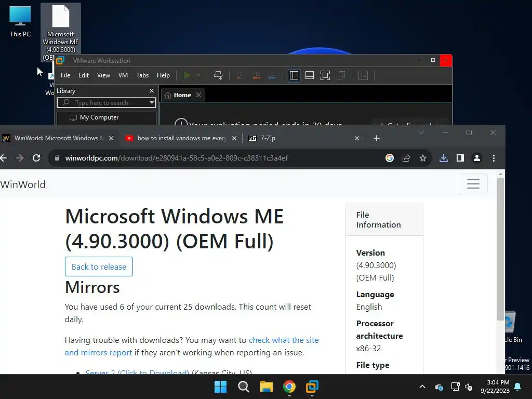The image size is (532, 399).
Task: Click the browser page vertical scrollbar
Action: [x=500, y=249]
